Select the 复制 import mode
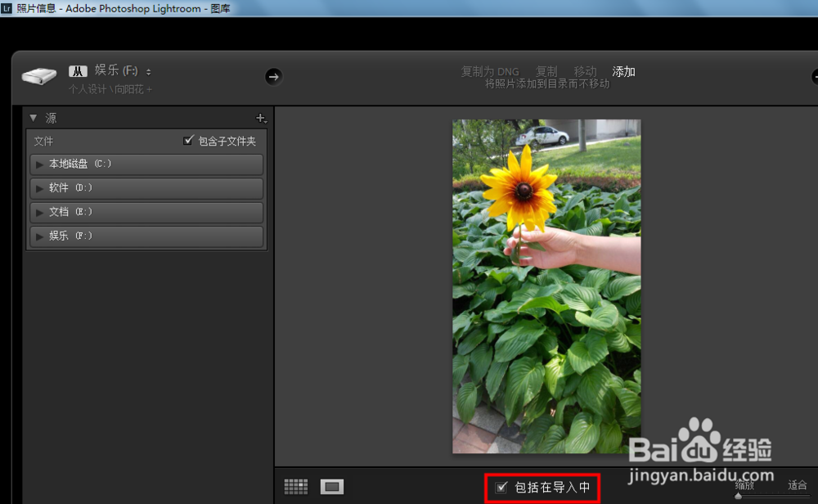818x504 pixels. pos(546,71)
